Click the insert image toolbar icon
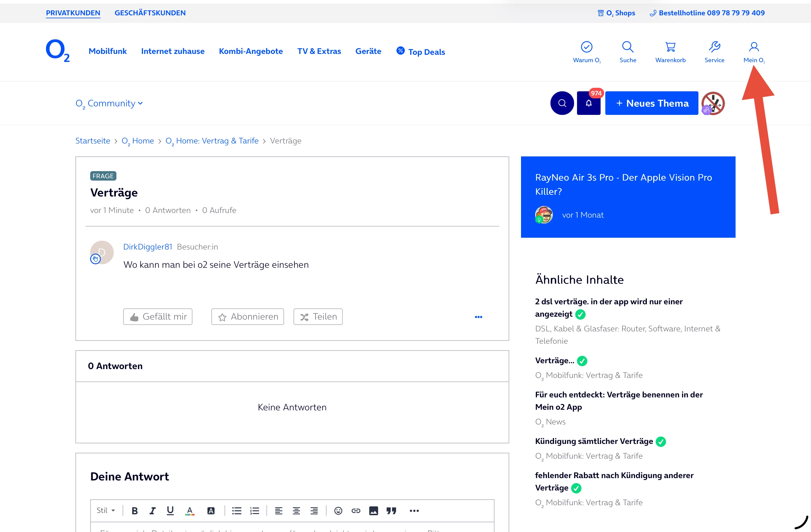 click(373, 510)
